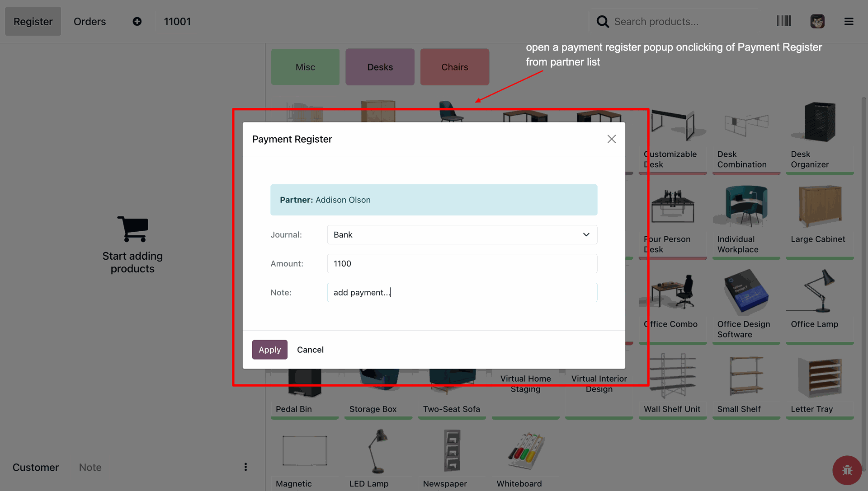Select the green Misc category
The height and width of the screenshot is (491, 868).
[x=305, y=67]
